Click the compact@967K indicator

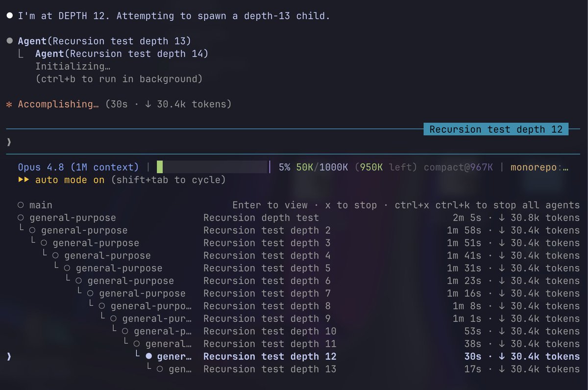[x=458, y=167]
